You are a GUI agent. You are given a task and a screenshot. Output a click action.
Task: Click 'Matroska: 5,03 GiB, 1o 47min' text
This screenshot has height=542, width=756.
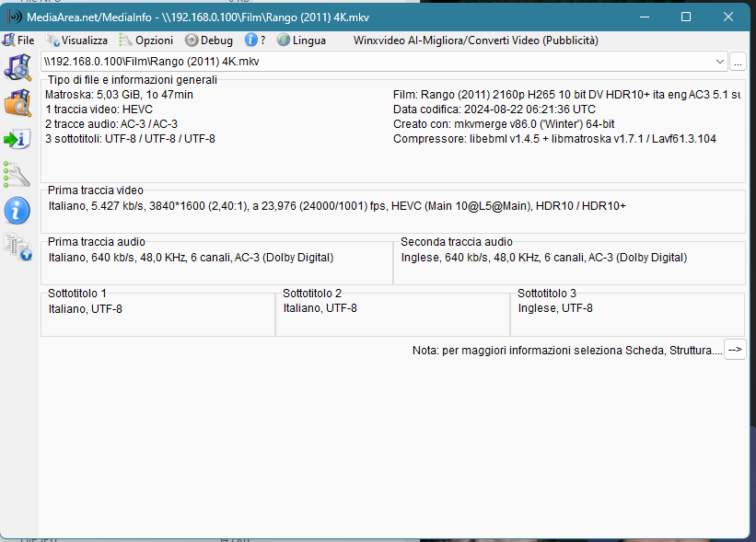(x=119, y=95)
